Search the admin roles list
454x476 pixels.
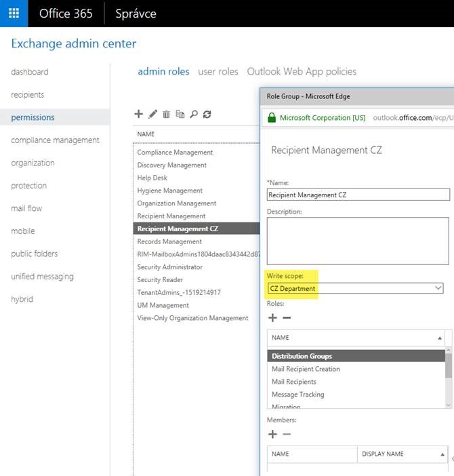click(x=194, y=114)
